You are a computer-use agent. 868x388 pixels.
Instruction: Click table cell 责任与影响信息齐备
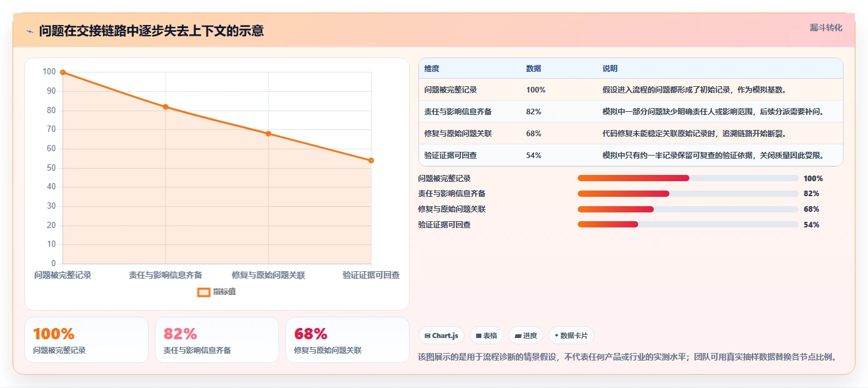(458, 112)
